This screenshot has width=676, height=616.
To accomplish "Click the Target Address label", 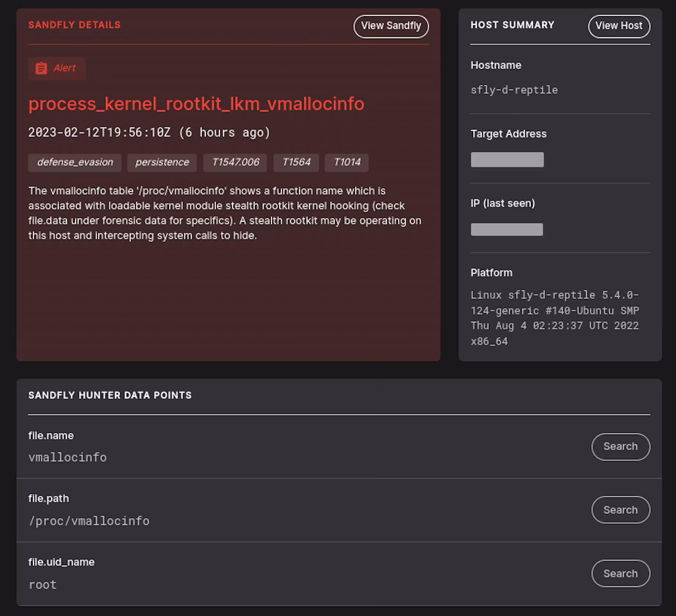I will [508, 134].
